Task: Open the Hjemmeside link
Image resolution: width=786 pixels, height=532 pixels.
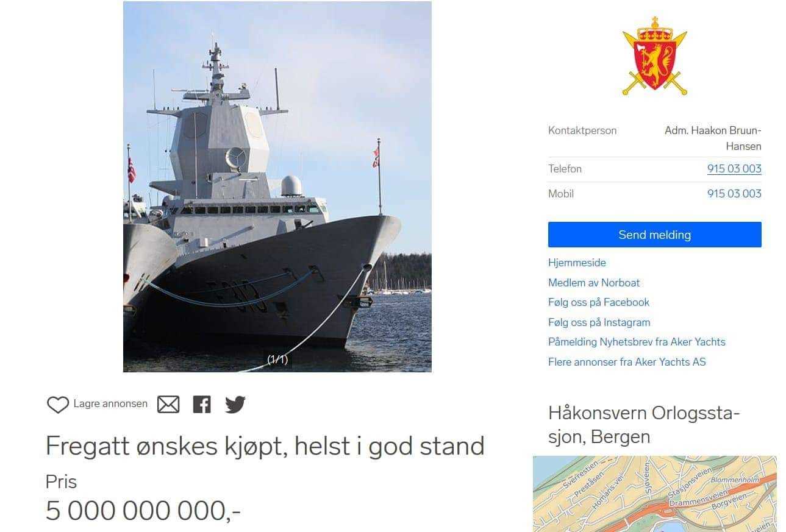Action: pos(577,263)
